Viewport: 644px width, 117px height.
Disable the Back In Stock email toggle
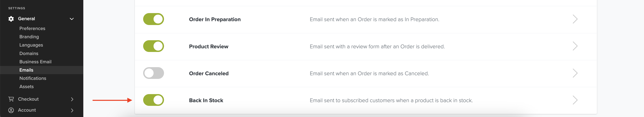pyautogui.click(x=154, y=100)
